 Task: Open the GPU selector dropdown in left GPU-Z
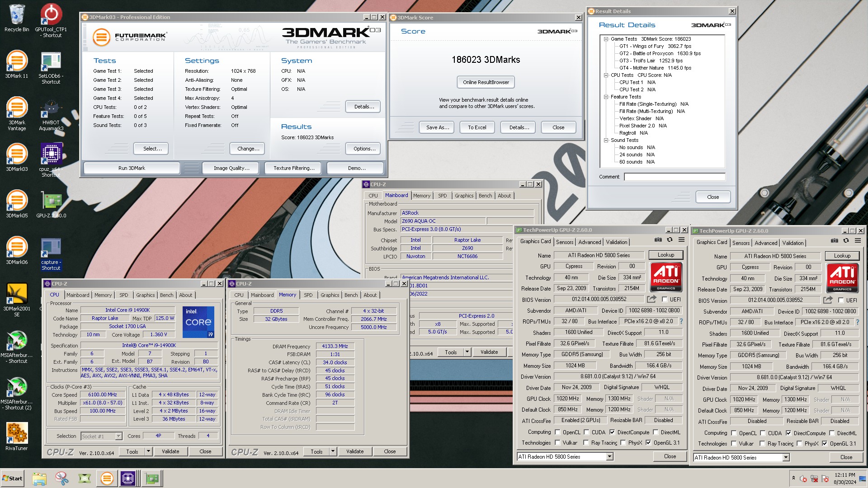[609, 457]
